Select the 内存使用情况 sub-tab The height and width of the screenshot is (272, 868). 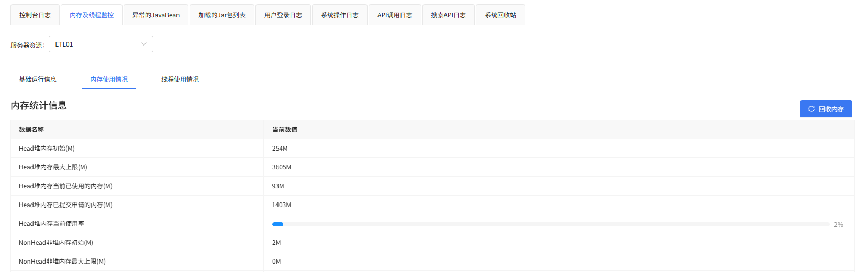click(109, 80)
